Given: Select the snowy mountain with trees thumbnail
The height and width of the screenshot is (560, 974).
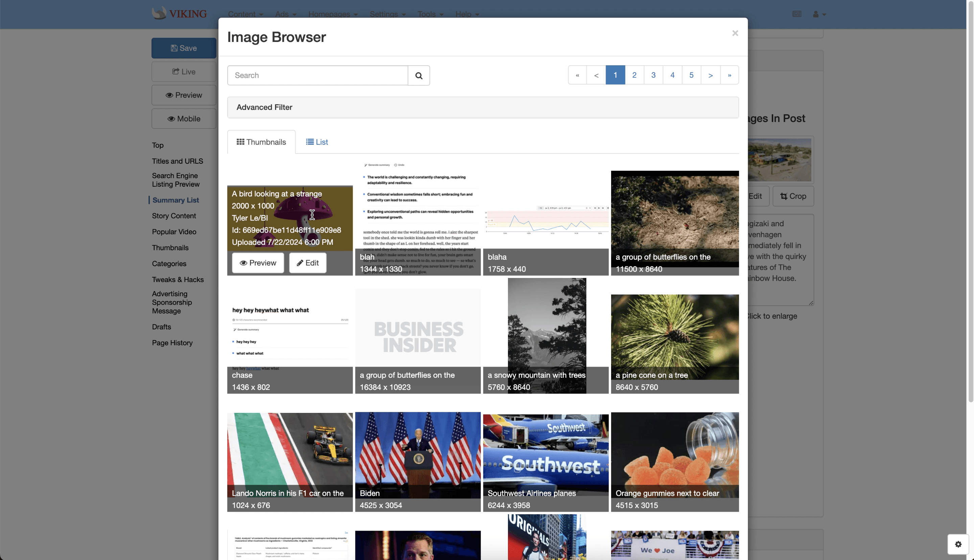Looking at the screenshot, I should click(x=546, y=336).
